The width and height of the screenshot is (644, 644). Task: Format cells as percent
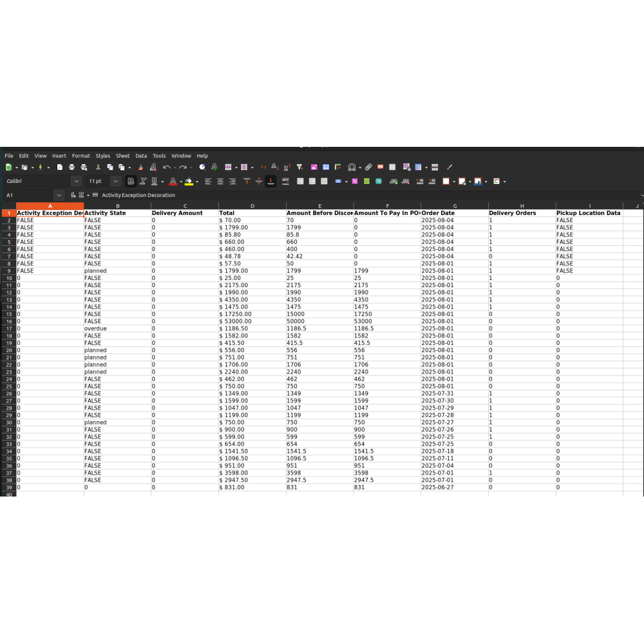pyautogui.click(x=354, y=182)
